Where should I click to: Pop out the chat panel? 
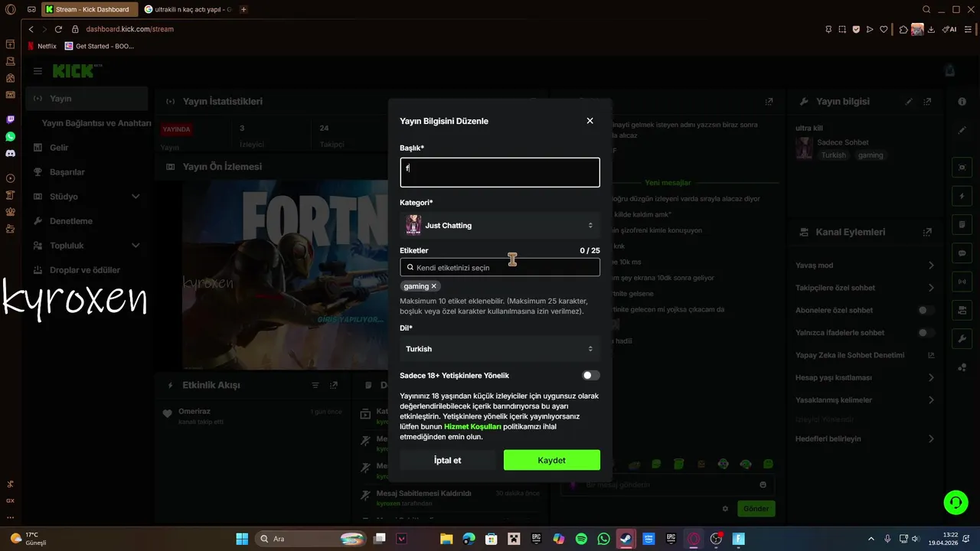coord(769,101)
